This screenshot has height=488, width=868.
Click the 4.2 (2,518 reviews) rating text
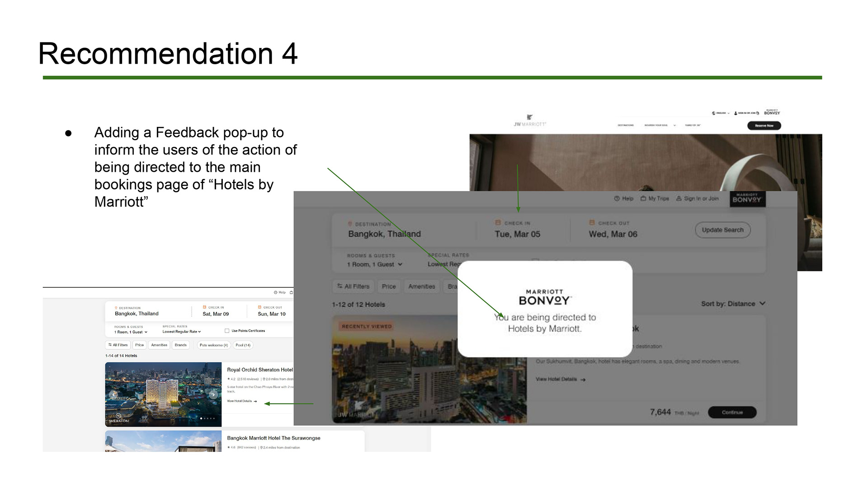[x=243, y=379]
